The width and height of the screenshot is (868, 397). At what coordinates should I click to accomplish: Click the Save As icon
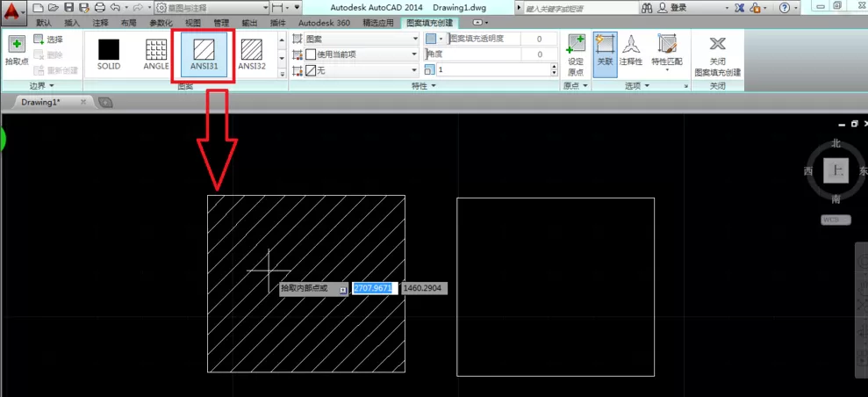click(84, 8)
